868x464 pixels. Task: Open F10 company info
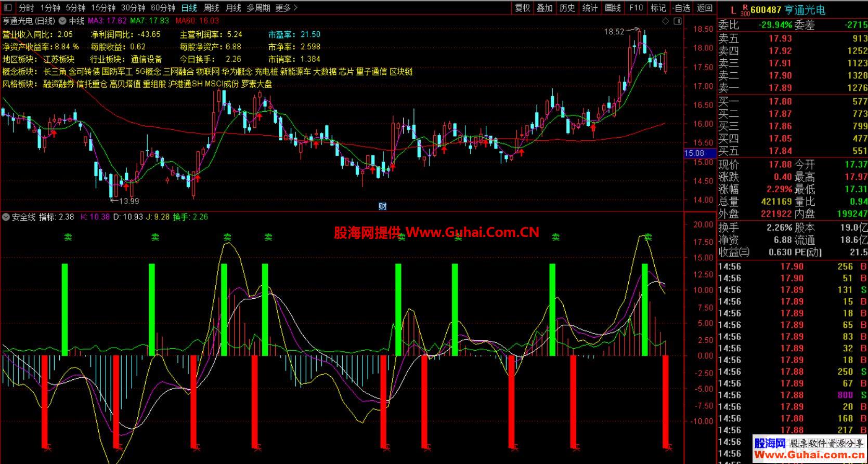(636, 8)
